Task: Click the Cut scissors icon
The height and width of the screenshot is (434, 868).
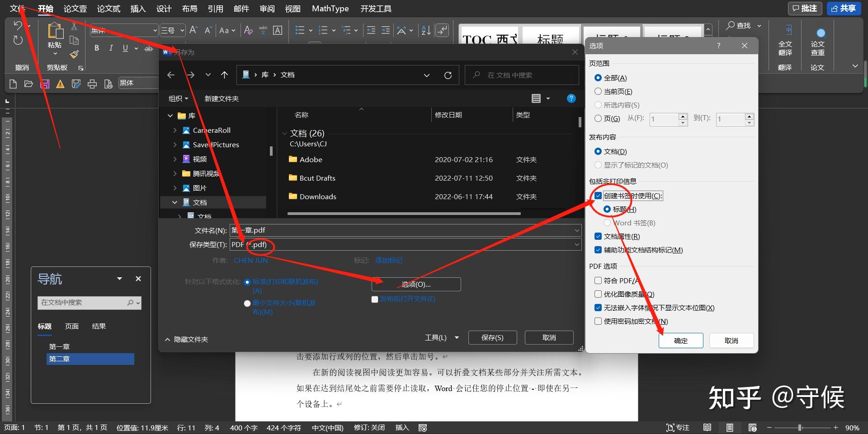Action: [74, 27]
